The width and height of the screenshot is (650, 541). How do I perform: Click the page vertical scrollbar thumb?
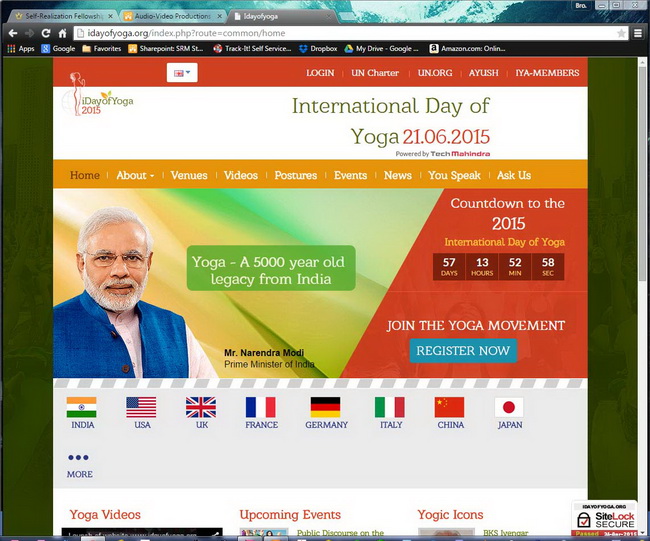[x=643, y=174]
